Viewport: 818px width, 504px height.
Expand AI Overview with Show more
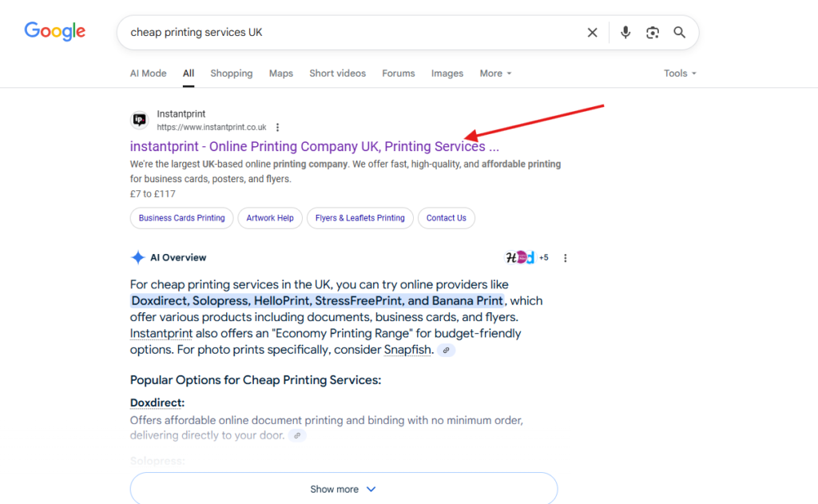[x=343, y=489]
